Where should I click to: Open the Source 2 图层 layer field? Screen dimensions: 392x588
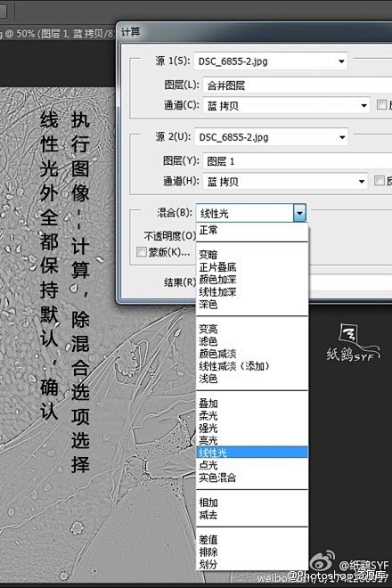point(297,161)
